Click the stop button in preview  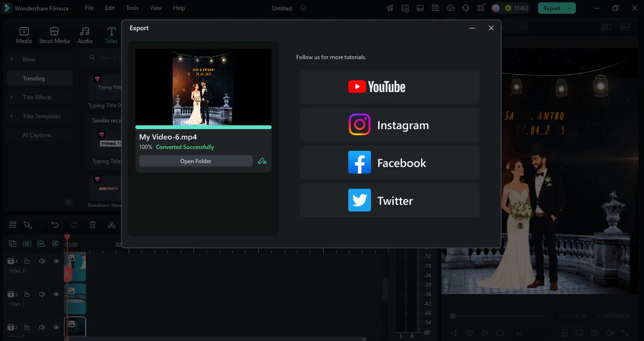(500, 333)
